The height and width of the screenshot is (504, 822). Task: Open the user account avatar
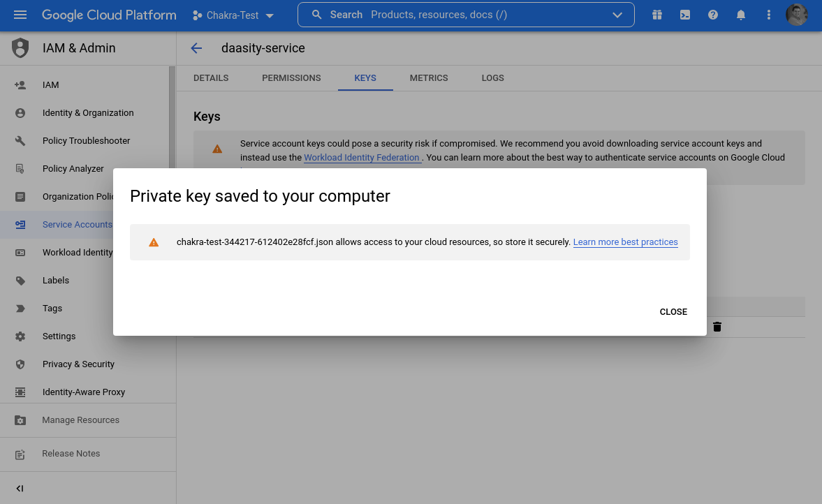tap(797, 15)
